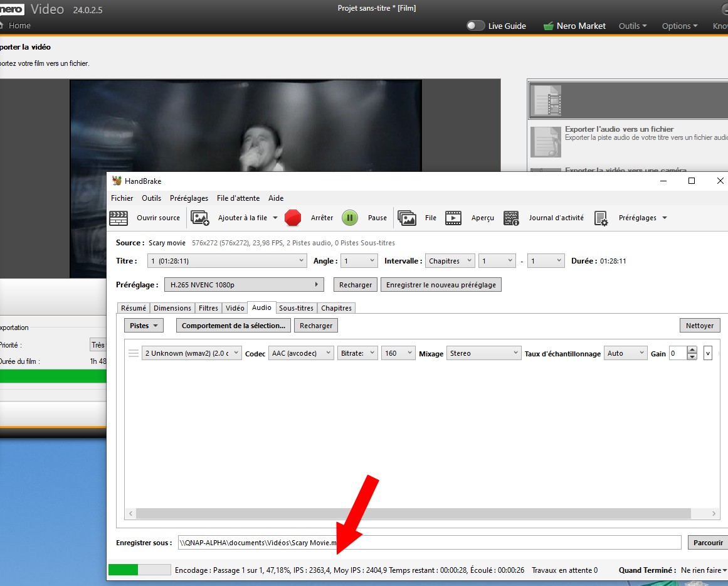This screenshot has width=728, height=586.
Task: Increase Gain with the up stepper arrow
Action: [692, 349]
